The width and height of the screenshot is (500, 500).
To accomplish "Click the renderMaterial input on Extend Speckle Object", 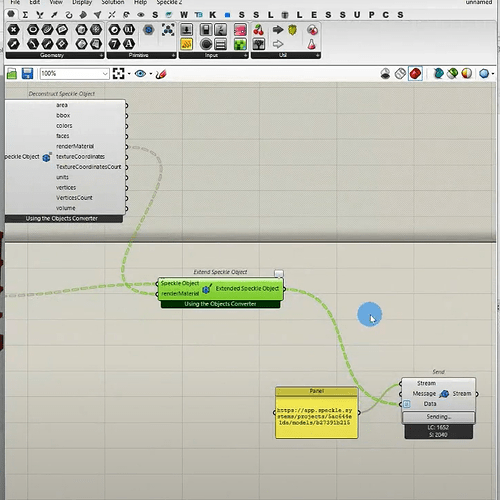I will (180, 294).
